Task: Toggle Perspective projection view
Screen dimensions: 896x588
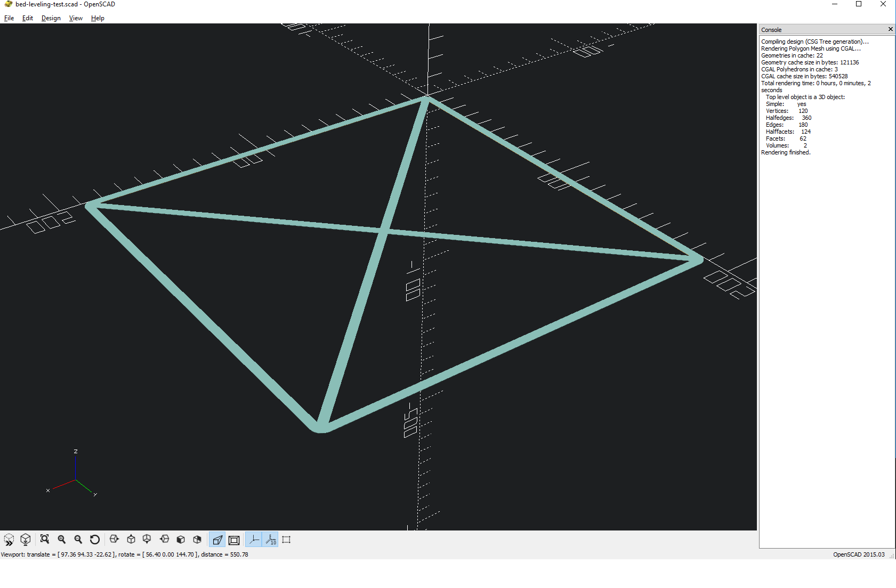Action: click(217, 540)
